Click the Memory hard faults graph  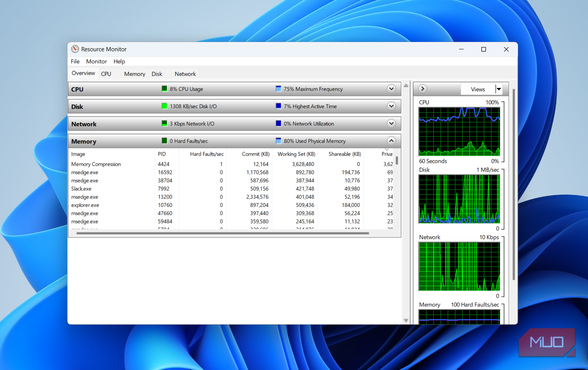coord(459,317)
